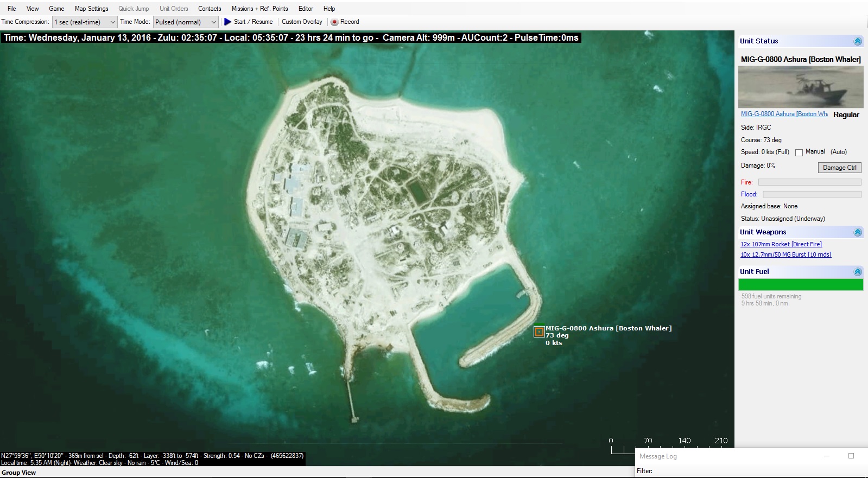The width and height of the screenshot is (868, 478).
Task: Open the Contacts menu
Action: tap(210, 9)
